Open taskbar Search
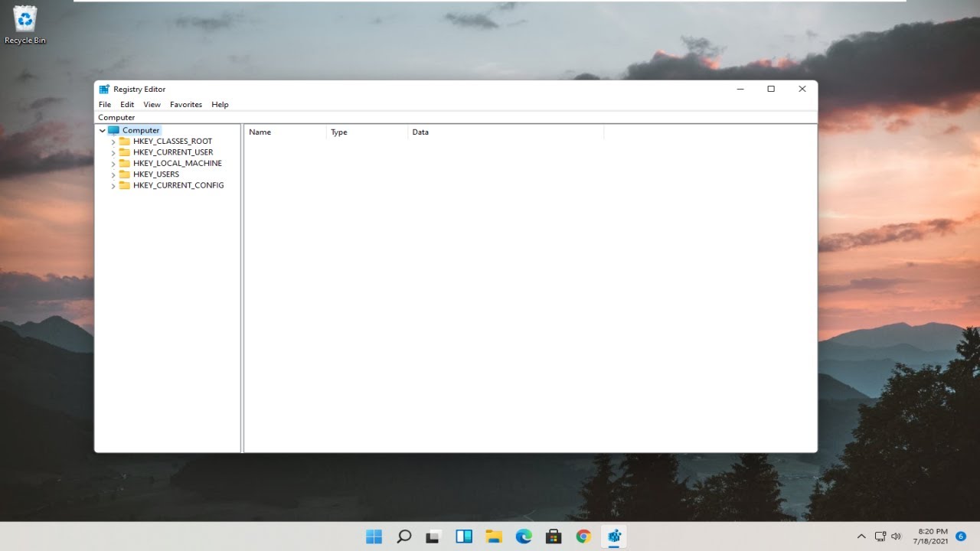Screen dimensions: 980x551 pos(404,536)
